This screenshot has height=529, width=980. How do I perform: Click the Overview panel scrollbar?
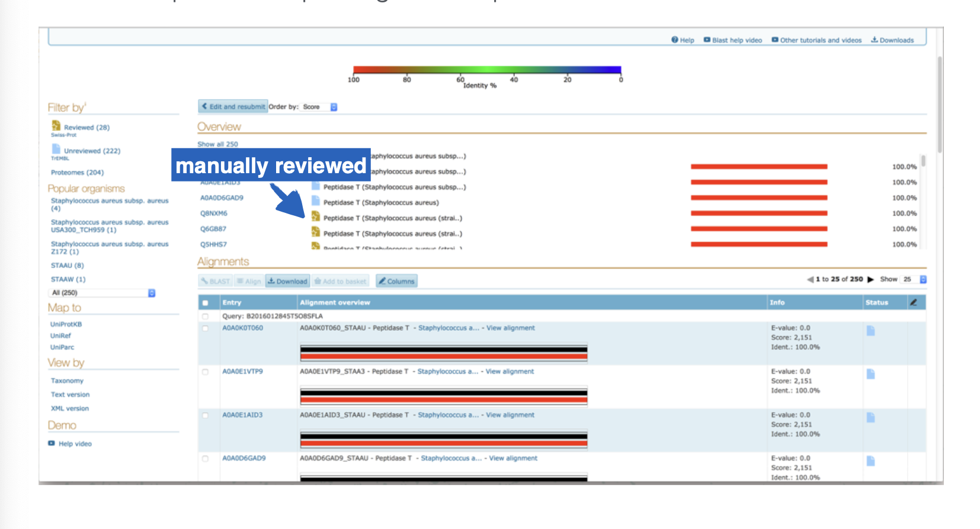[923, 161]
